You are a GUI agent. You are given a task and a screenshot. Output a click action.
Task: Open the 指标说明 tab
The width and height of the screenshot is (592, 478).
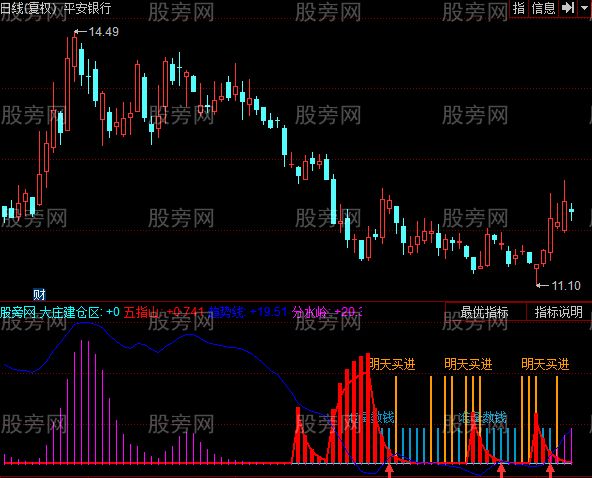click(558, 312)
